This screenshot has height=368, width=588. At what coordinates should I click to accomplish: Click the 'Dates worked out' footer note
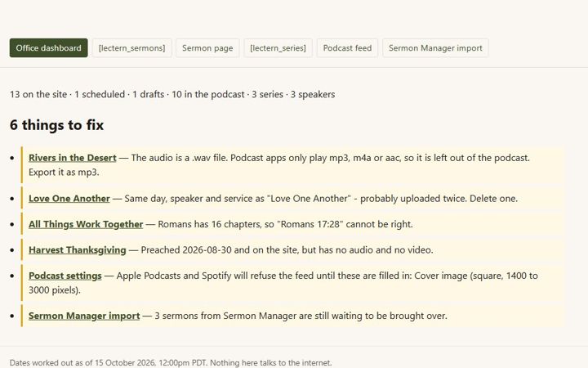pyautogui.click(x=171, y=363)
